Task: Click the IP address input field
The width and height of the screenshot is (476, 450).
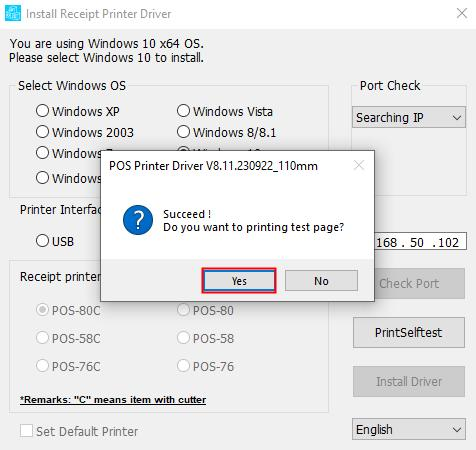Action: 420,241
